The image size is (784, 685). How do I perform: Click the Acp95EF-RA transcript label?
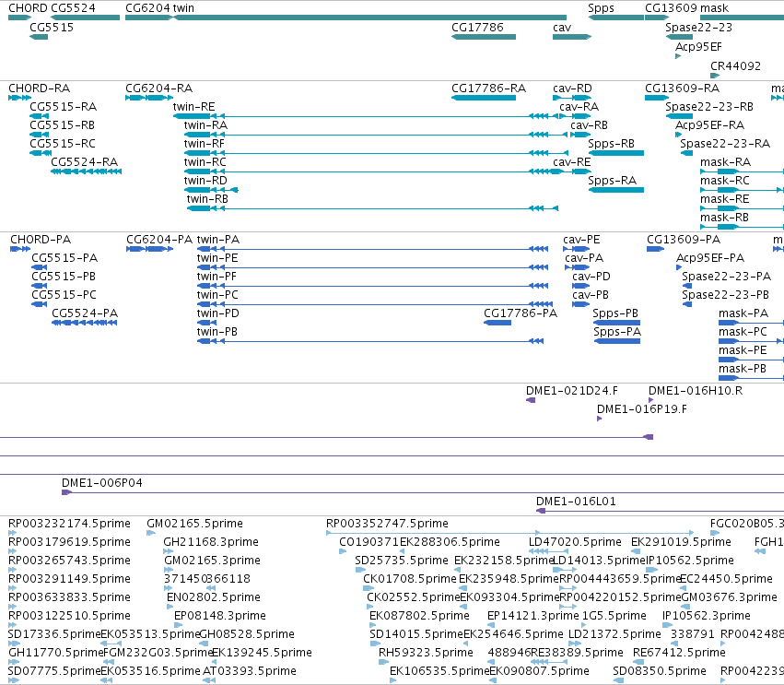pyautogui.click(x=709, y=125)
